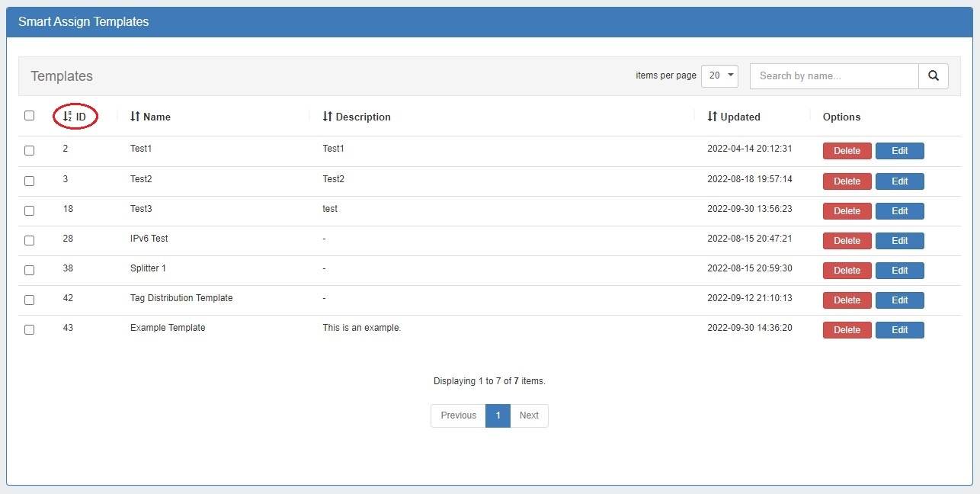Viewport: 980px width, 494px height.
Task: Open the items per page dropdown
Action: [719, 76]
